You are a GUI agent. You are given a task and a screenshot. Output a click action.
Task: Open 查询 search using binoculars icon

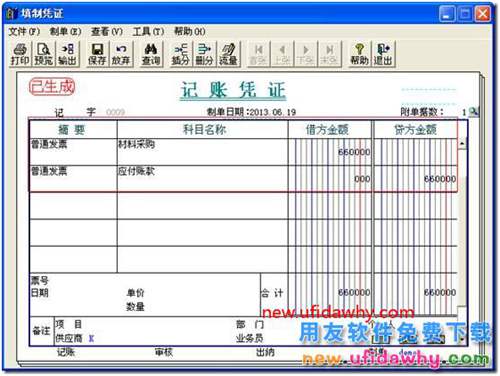(151, 54)
